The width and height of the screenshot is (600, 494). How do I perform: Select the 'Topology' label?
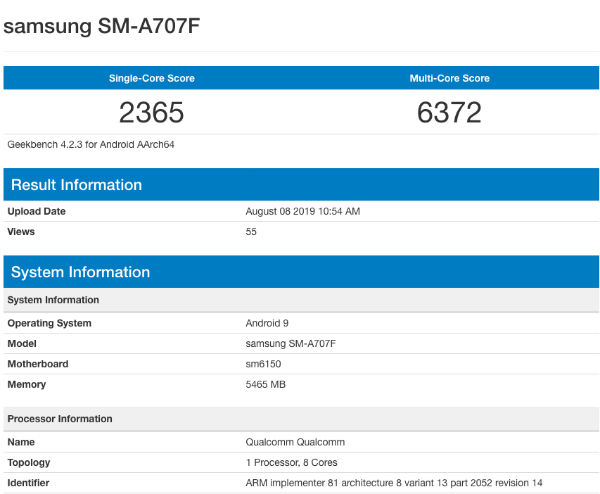[x=29, y=463]
